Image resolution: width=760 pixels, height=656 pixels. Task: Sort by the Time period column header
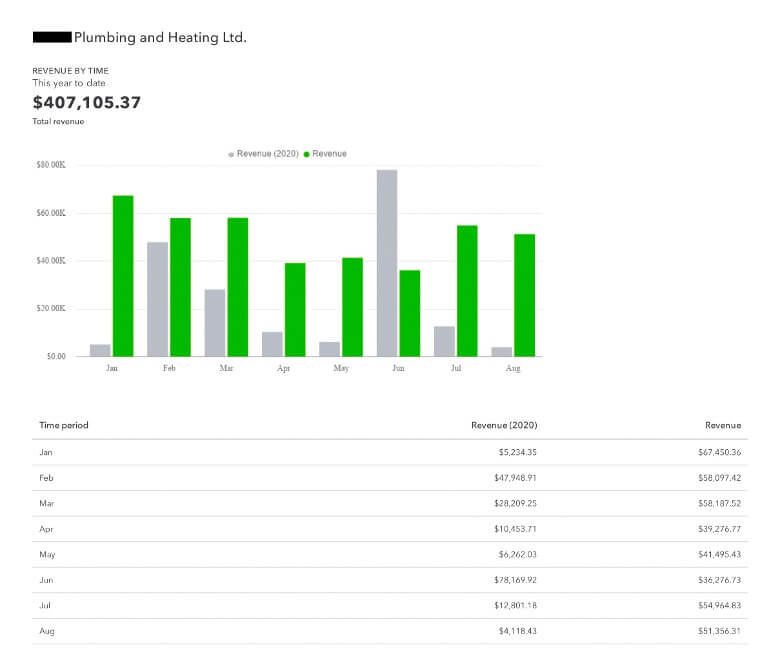click(63, 425)
